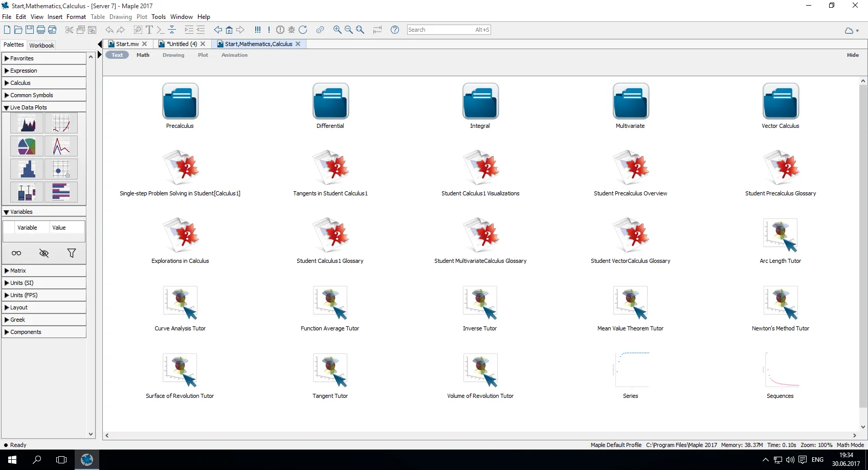Viewport: 868px width, 470px height.
Task: Click the filter funnel icon in Variables
Action: pyautogui.click(x=72, y=253)
